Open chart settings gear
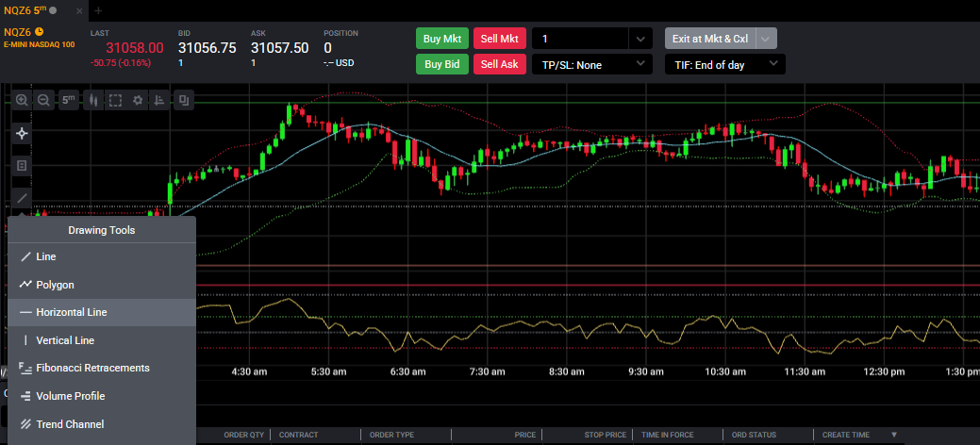 point(138,100)
